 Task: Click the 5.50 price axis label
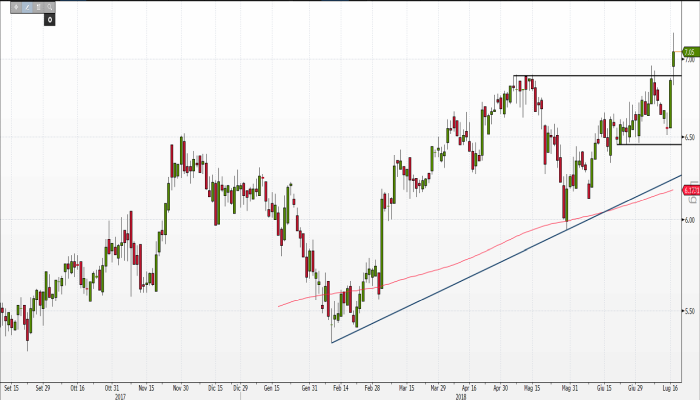[689, 310]
